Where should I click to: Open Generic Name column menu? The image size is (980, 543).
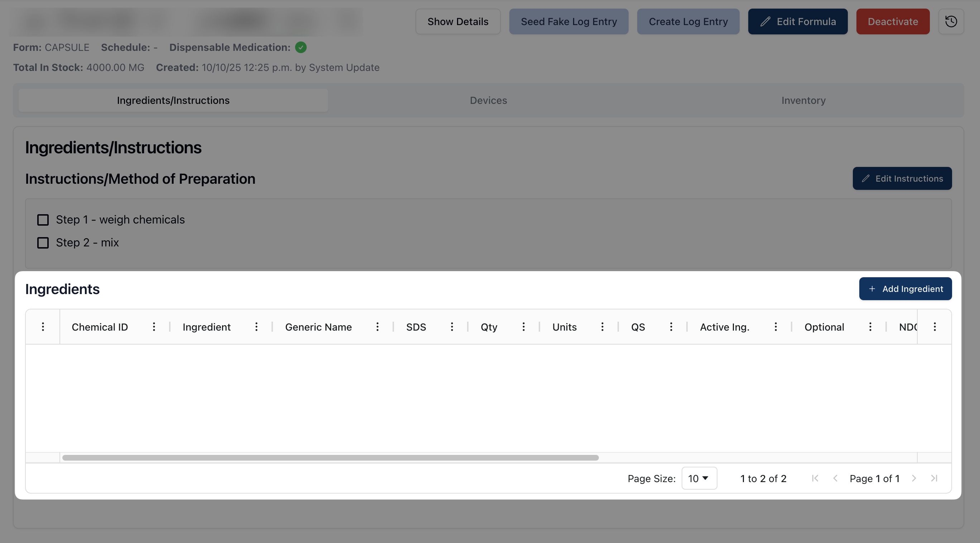coord(378,327)
